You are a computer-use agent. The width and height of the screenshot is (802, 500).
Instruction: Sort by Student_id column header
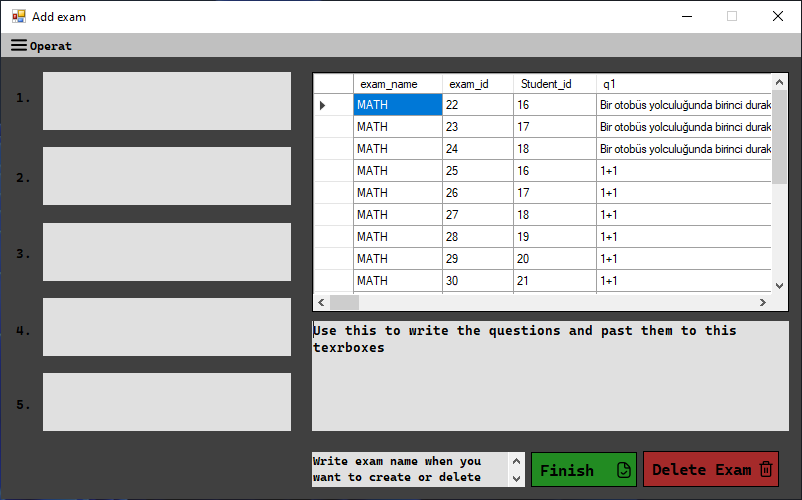(x=555, y=84)
